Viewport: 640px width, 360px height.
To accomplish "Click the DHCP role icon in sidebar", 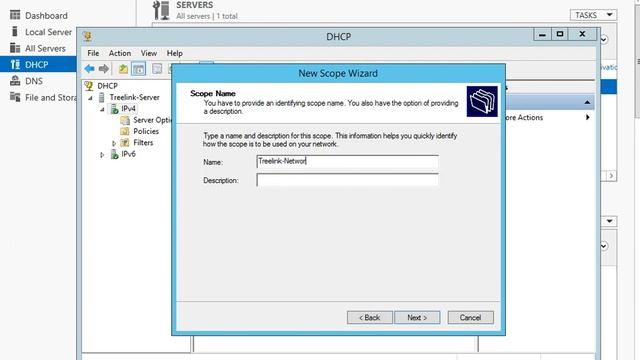I will 16,64.
